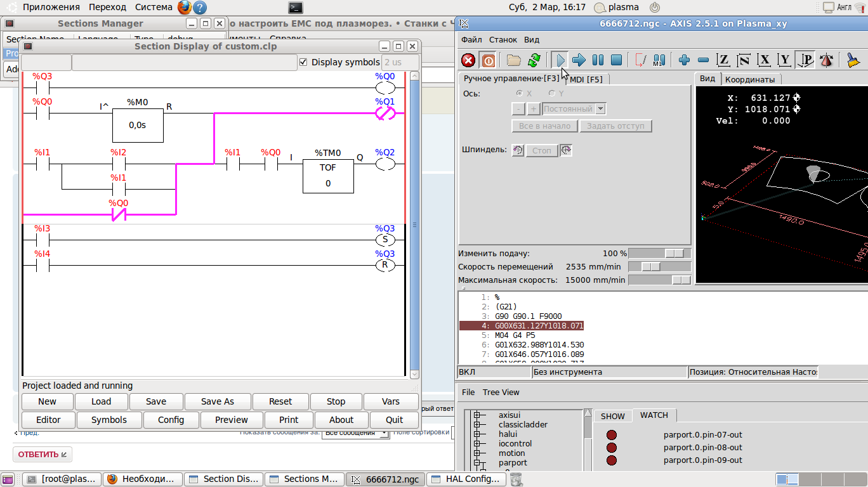
Task: Zoom in the preview with plus icon
Action: coord(684,60)
